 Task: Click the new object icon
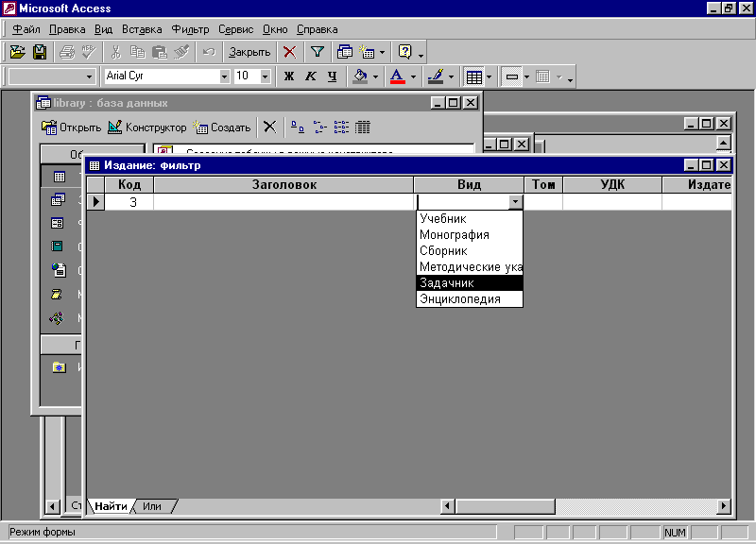pyautogui.click(x=368, y=52)
